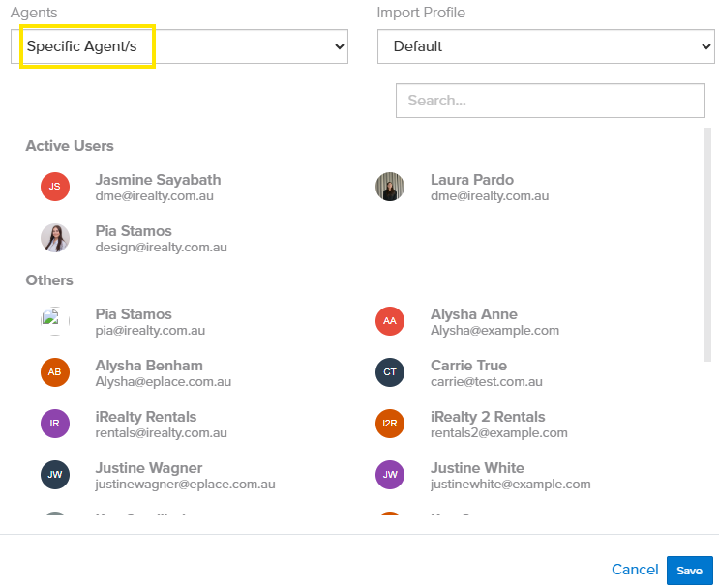
Task: Click Laura Pardo's profile photo
Action: (390, 187)
